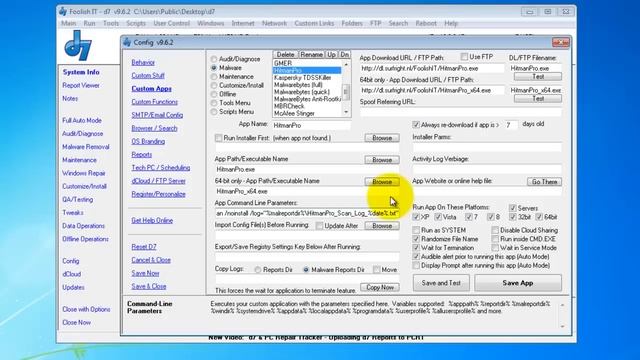The height and width of the screenshot is (360, 640).
Task: Select the Maintenance radio option
Action: tap(214, 77)
